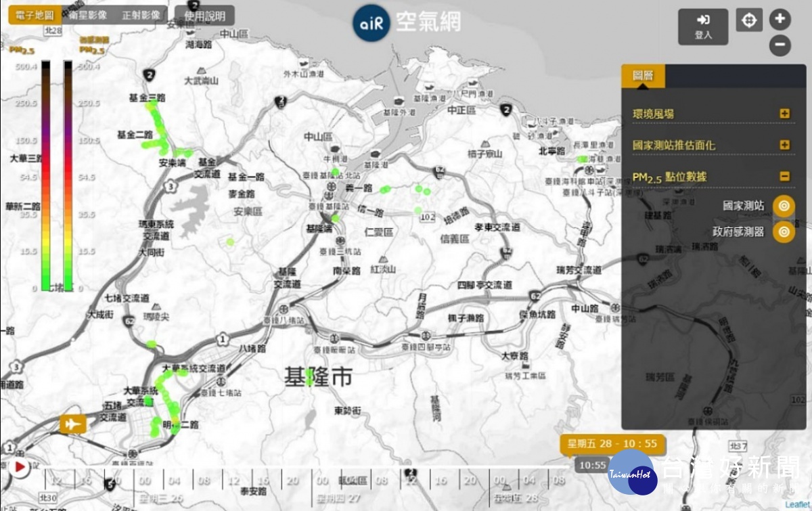The height and width of the screenshot is (511, 812).
Task: Switch to the 電子地圖 base map
Action: [x=35, y=16]
